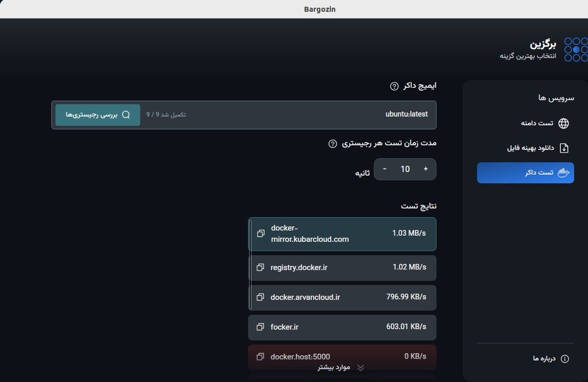Screen dimensions: 588x382
Task: Select the registry.docker.ir result row
Action: (343, 268)
